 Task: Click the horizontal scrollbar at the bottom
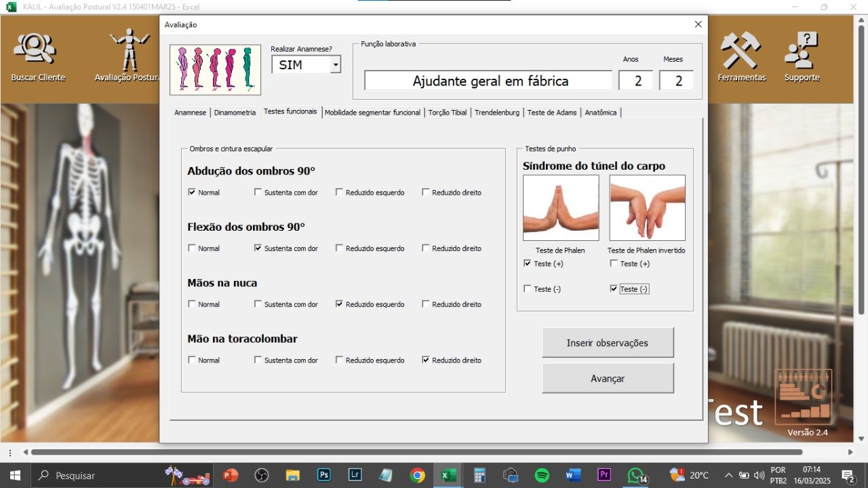coord(416,452)
